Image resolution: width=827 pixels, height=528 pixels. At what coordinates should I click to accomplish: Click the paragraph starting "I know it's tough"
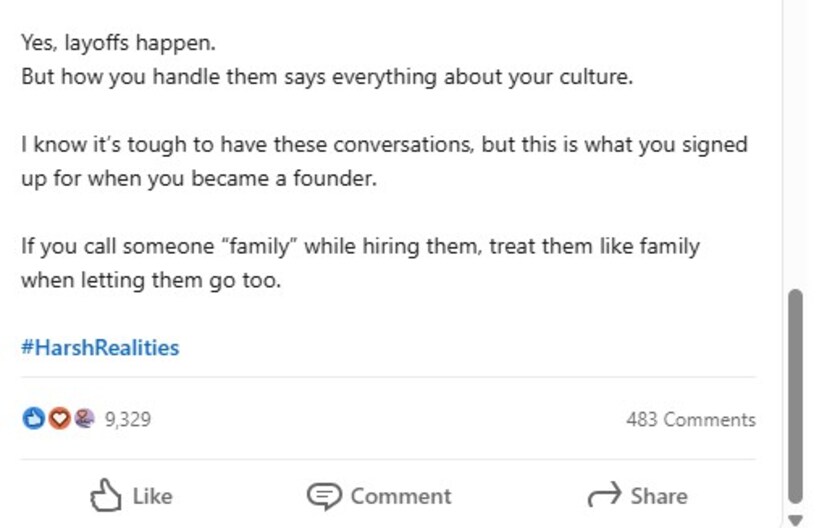(x=383, y=163)
